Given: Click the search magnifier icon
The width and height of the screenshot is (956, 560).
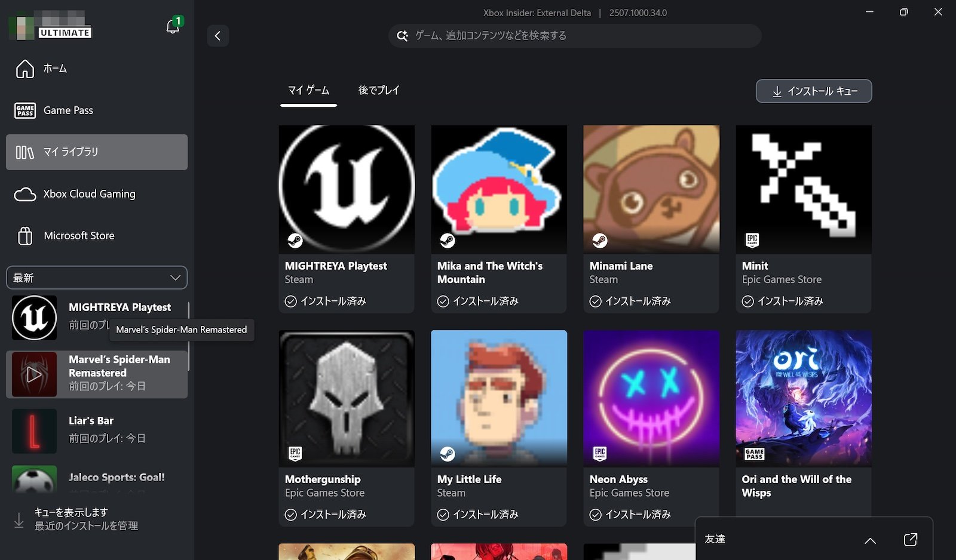Looking at the screenshot, I should point(403,36).
